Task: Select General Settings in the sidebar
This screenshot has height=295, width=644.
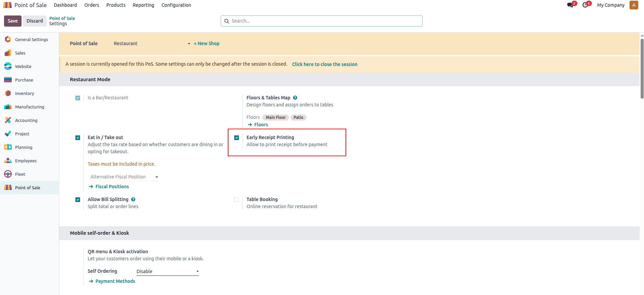Action: coord(29,39)
